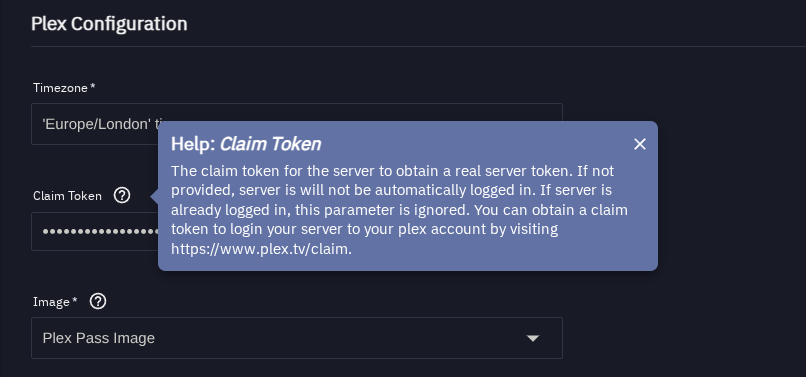
Task: Click the 'Help: Claim Token' tooltip title
Action: [x=246, y=144]
